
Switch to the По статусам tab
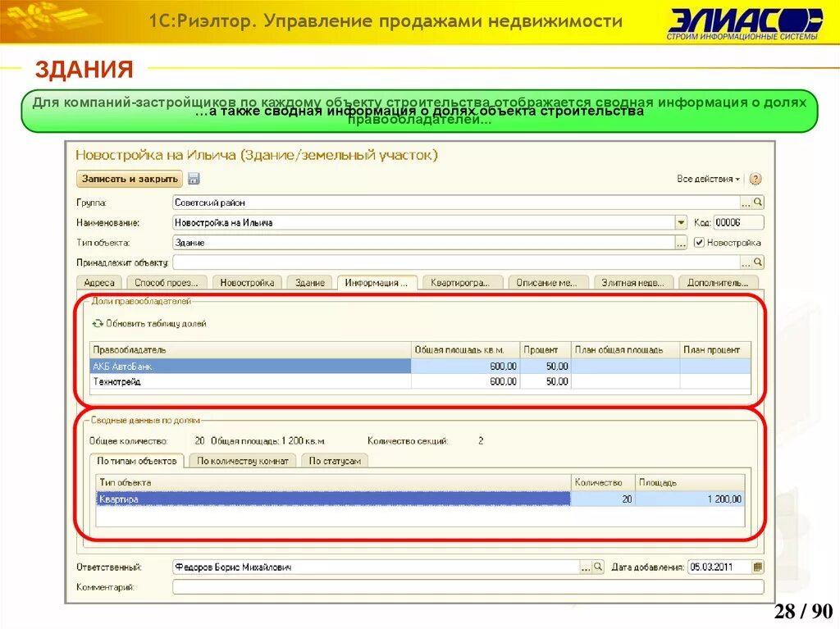335,461
